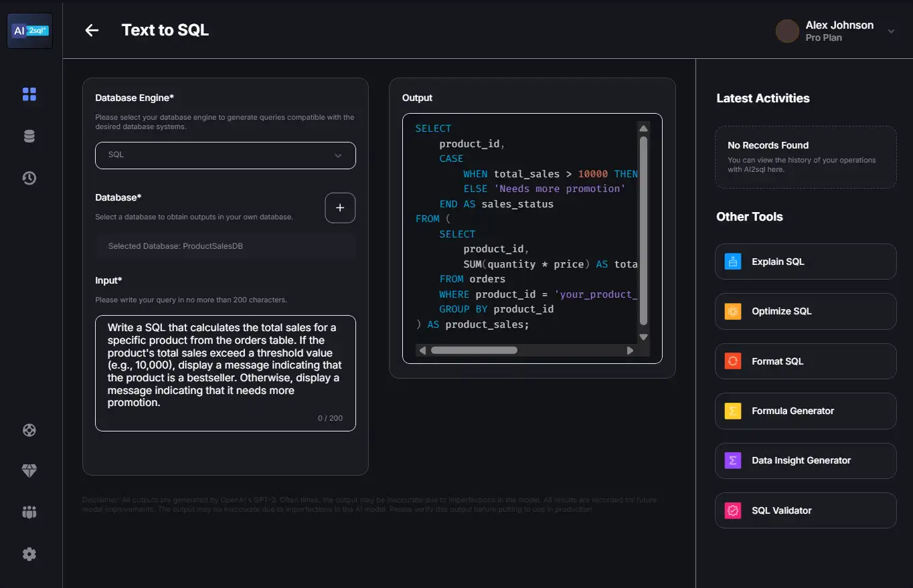The image size is (913, 588).
Task: Launch the Formula Generator tool
Action: point(805,411)
